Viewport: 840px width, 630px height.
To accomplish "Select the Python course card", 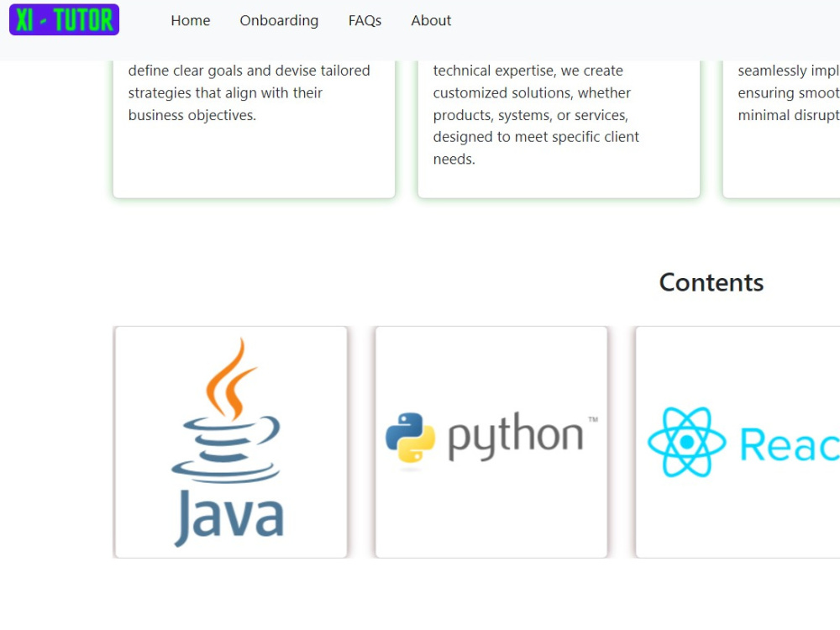I will (x=491, y=442).
